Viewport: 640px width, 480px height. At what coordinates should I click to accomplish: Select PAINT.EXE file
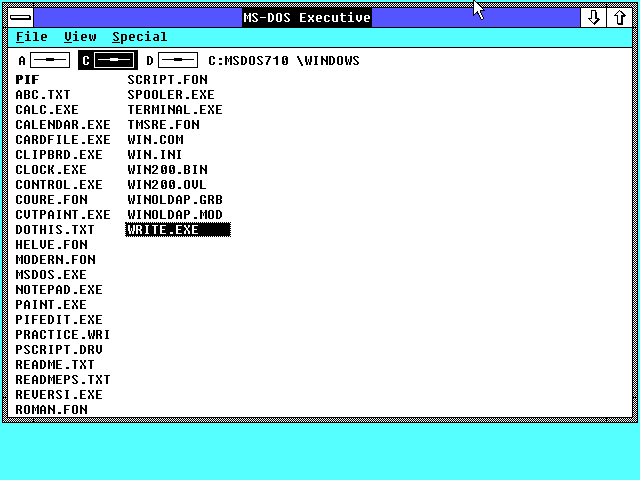(51, 304)
